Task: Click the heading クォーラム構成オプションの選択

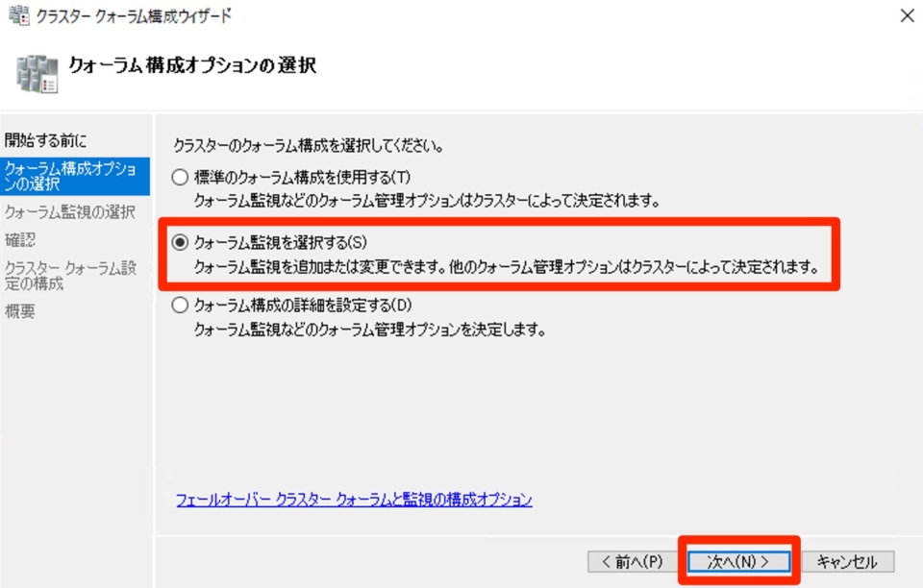Action: point(192,65)
